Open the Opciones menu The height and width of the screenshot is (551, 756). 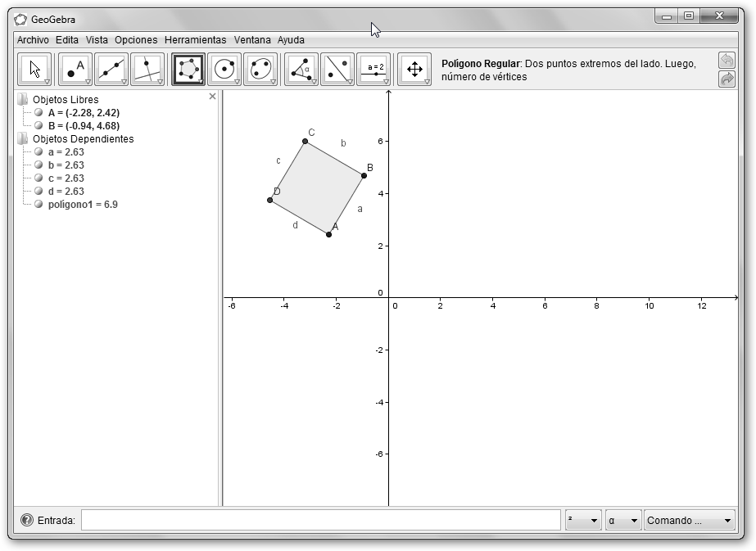136,39
